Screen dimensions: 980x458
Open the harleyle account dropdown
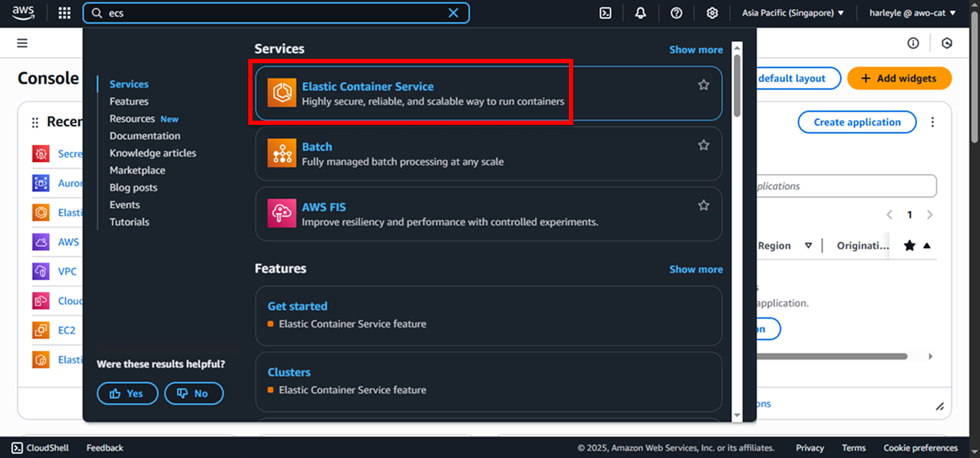pos(912,13)
